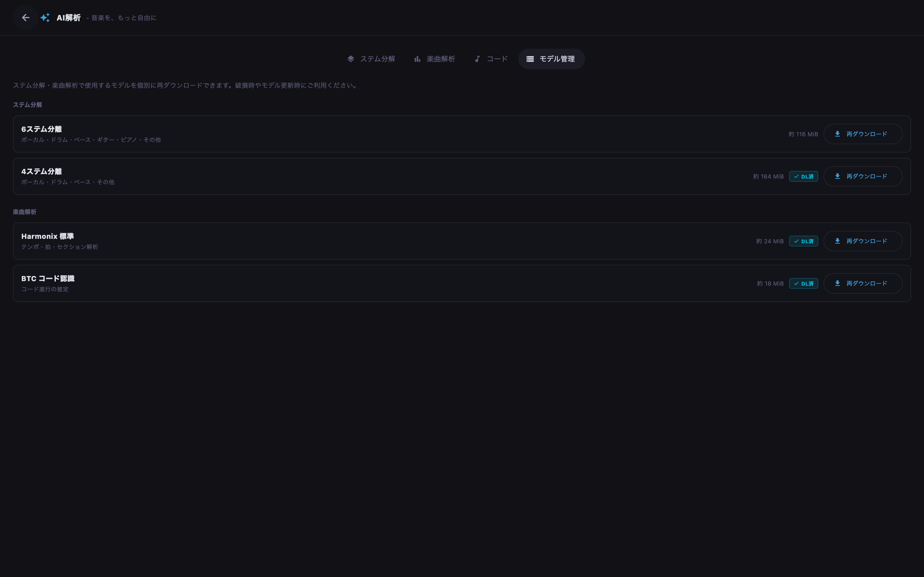
Task: Click download icon in 6ステム分離 row
Action: point(837,134)
